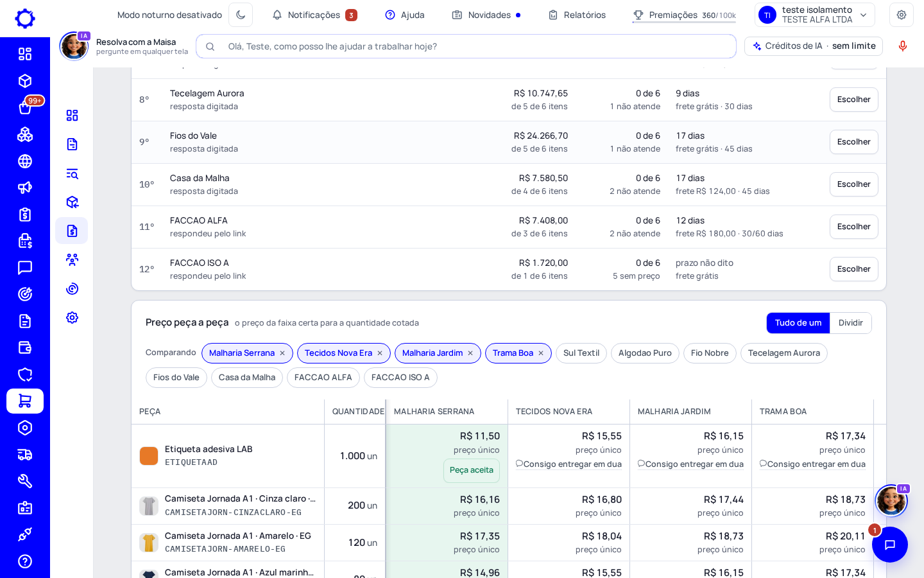Add FACCAO ALFA chip to comparison

pos(323,378)
